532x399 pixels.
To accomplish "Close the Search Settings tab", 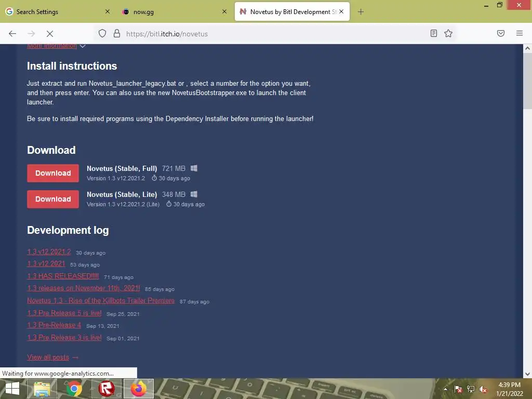I will tap(108, 11).
